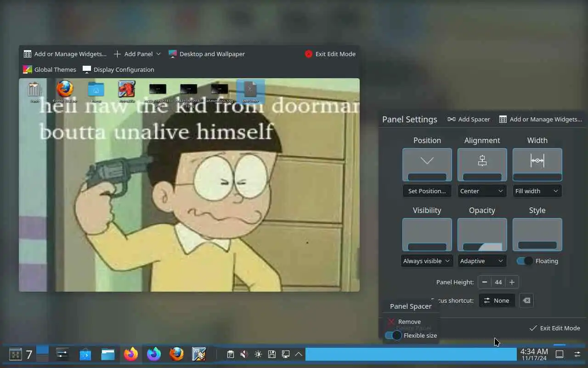This screenshot has height=368, width=588.
Task: Click the Alignment preview tile
Action: pos(482,165)
